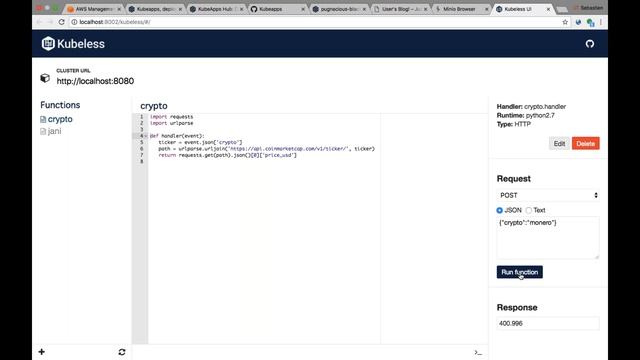Click Run function button

coord(520,272)
